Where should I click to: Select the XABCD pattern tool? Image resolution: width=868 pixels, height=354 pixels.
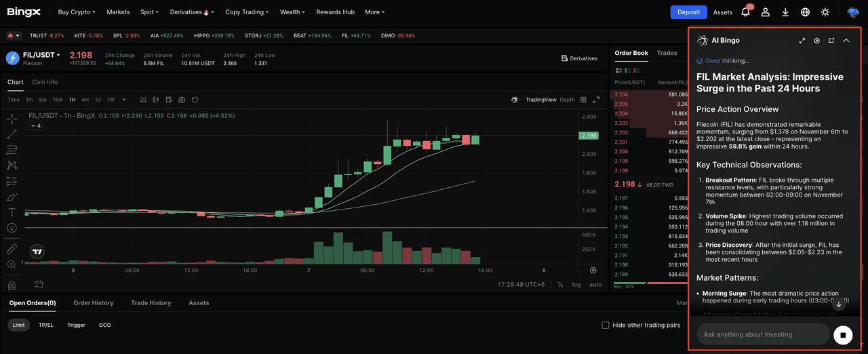point(12,165)
